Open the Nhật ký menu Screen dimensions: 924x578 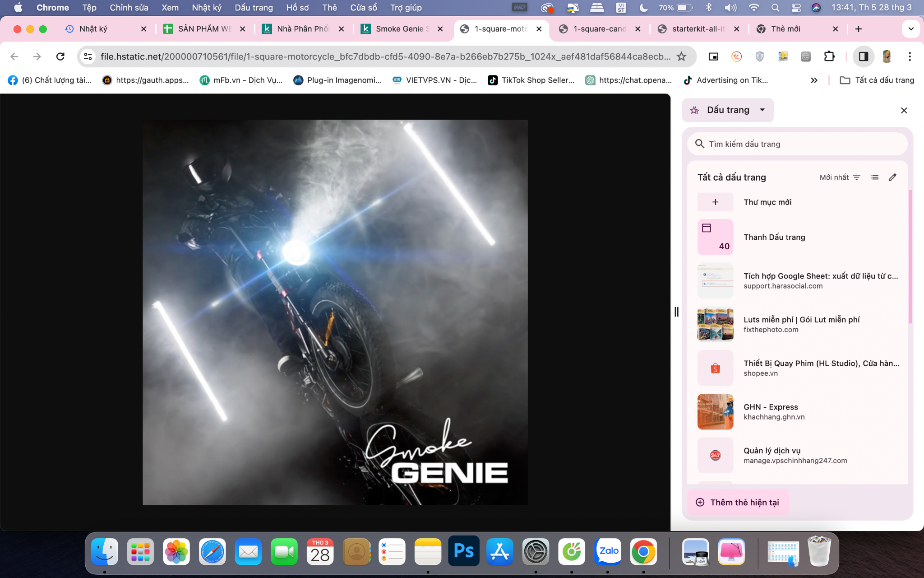tap(206, 8)
